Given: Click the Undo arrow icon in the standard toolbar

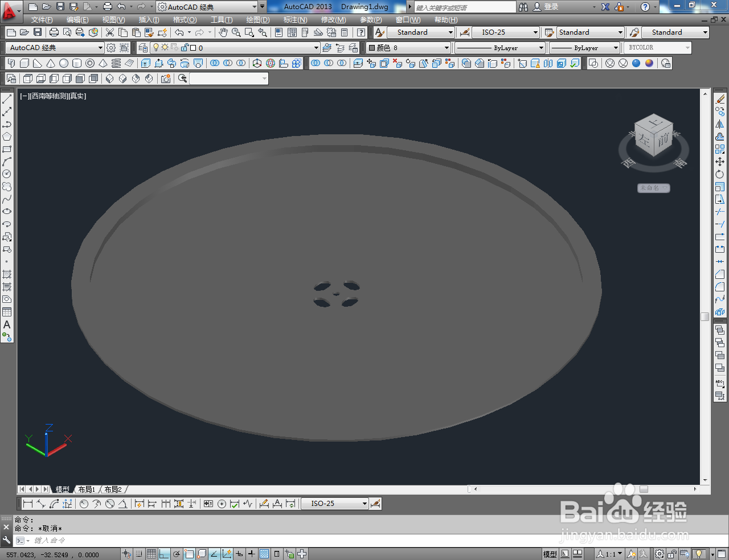Looking at the screenshot, I should coord(179,32).
